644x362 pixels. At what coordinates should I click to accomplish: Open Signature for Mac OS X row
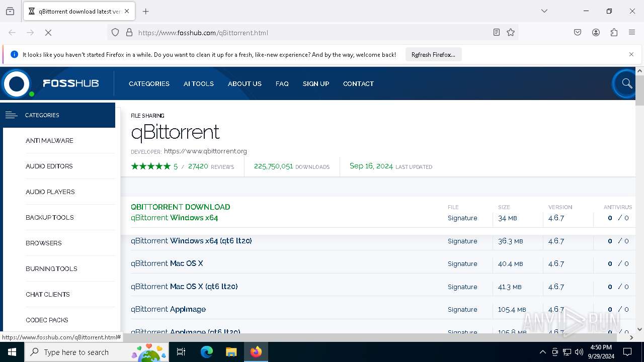coord(462,263)
